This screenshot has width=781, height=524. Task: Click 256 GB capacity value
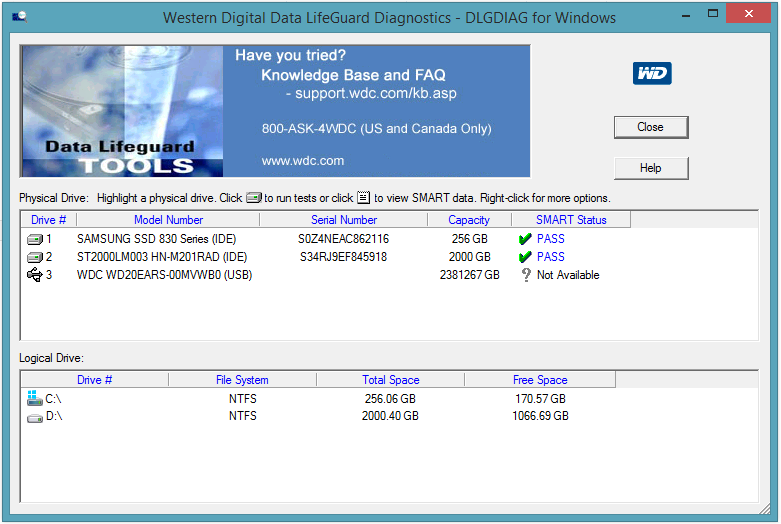469,239
